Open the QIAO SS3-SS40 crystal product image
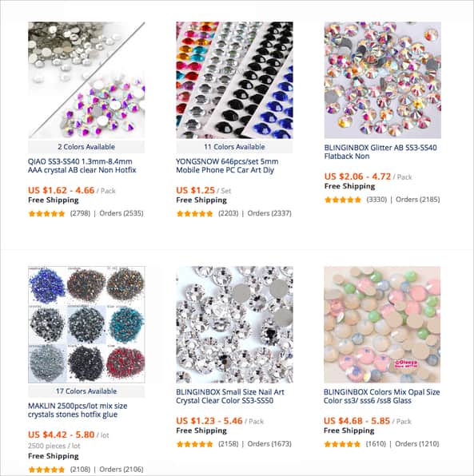This screenshot has width=474, height=476. 86,80
